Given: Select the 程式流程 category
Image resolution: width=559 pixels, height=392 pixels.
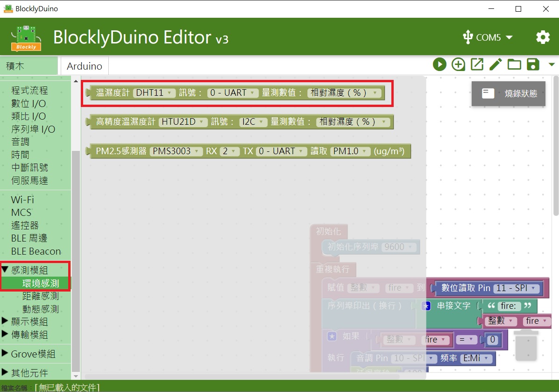Looking at the screenshot, I should tap(29, 90).
